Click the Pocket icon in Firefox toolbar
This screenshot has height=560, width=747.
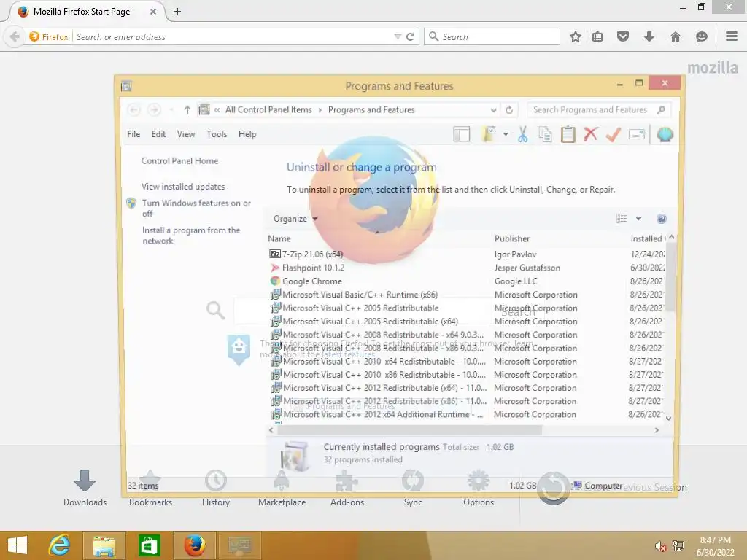pyautogui.click(x=623, y=36)
